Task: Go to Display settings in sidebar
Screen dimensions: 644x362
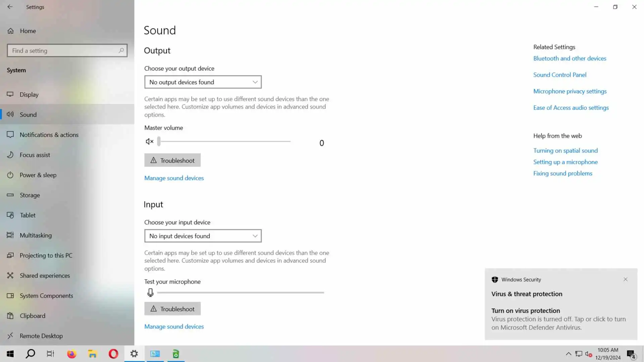Action: 29,95
